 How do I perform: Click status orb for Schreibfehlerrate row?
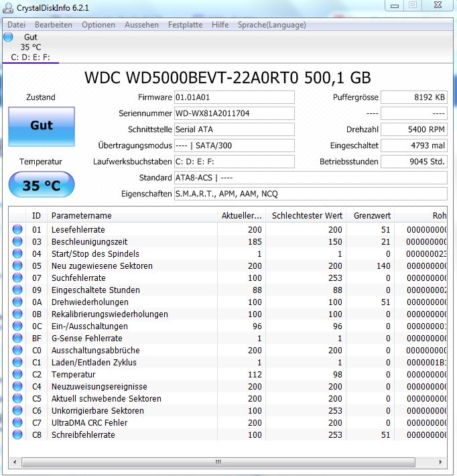tap(17, 434)
